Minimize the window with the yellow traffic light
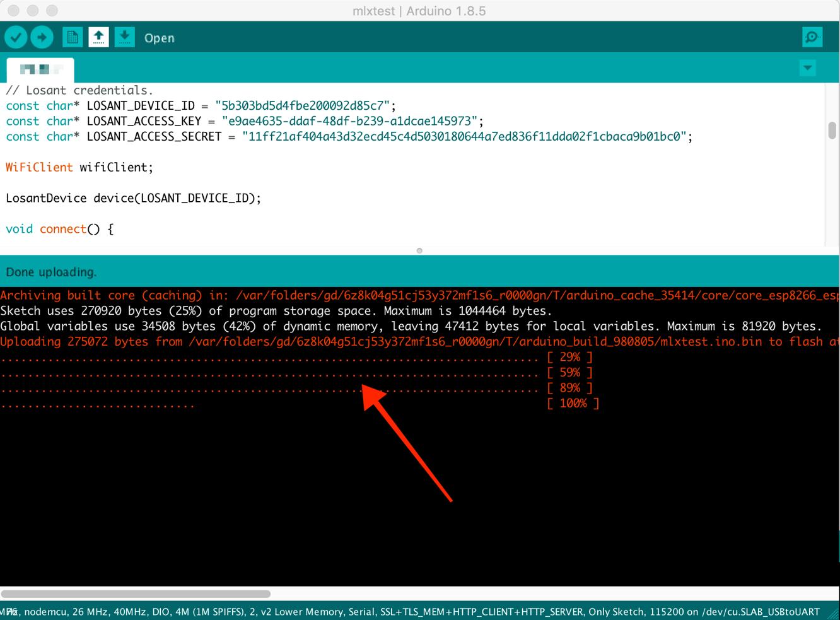Image resolution: width=840 pixels, height=620 pixels. point(33,10)
